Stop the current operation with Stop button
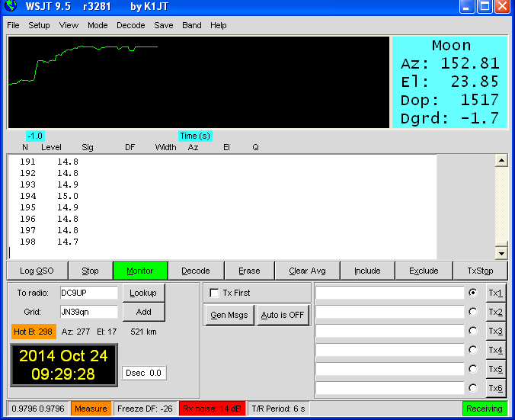The height and width of the screenshot is (420, 515). point(90,271)
